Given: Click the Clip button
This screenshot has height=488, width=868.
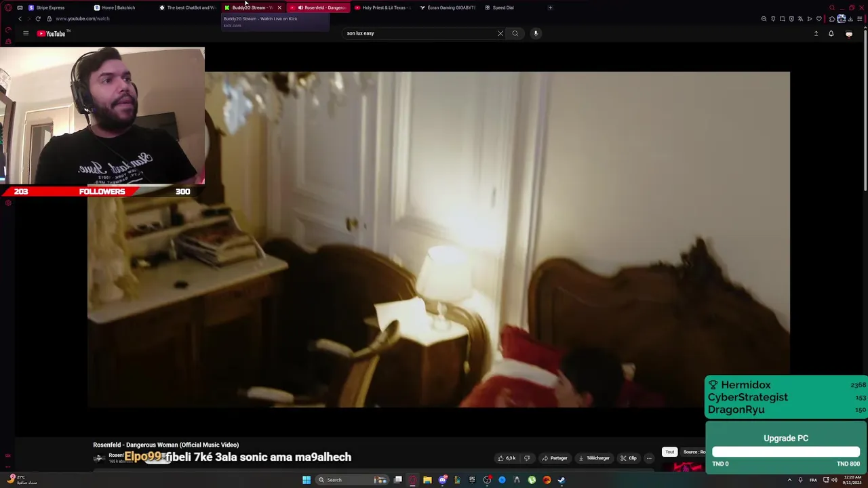Looking at the screenshot, I should [x=629, y=458].
